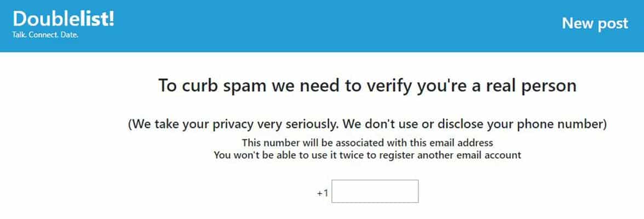Click the "This number will be associated" line
Viewport: 644px width, 219px height.
coord(367,143)
